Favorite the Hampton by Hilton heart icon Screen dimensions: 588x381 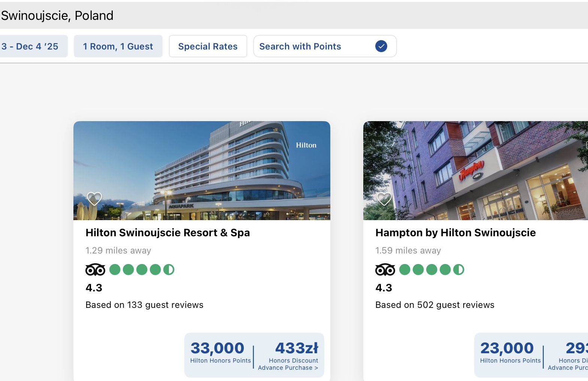(x=384, y=198)
